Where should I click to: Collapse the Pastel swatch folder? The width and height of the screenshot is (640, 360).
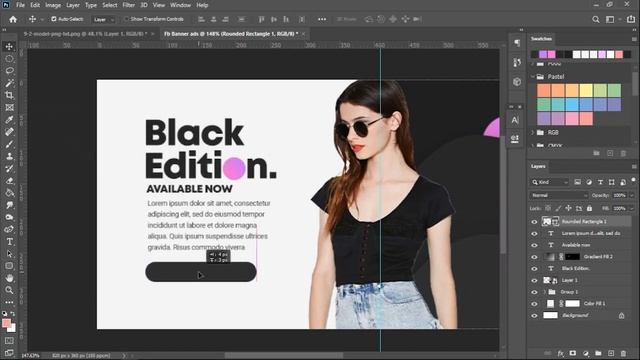533,77
